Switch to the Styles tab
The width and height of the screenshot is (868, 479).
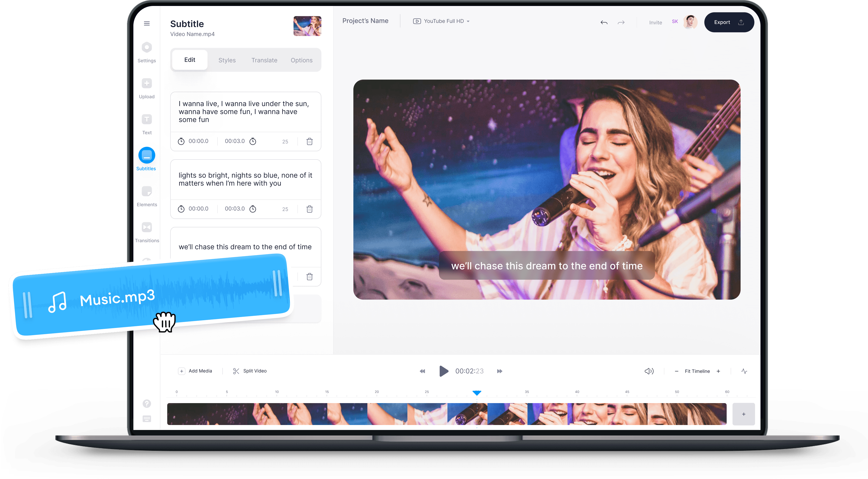tap(227, 60)
